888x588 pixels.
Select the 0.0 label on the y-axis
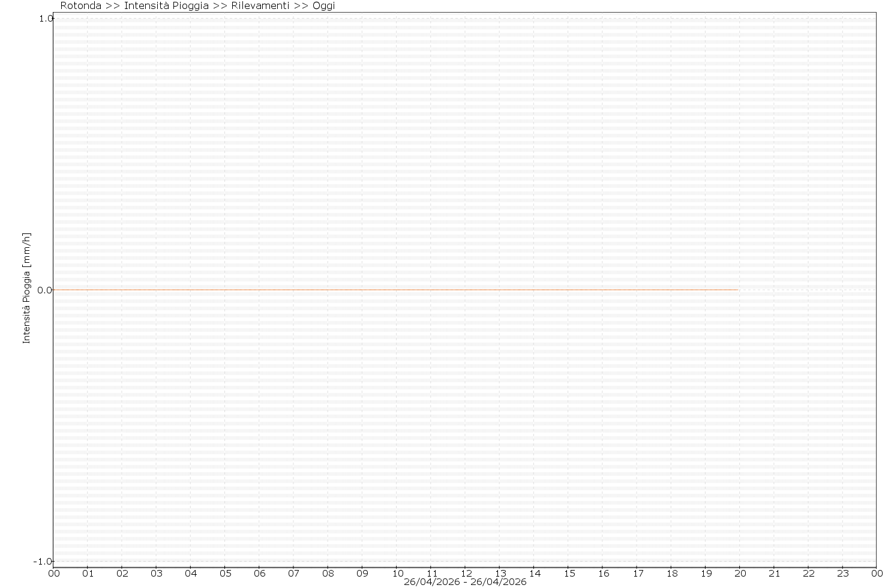point(44,290)
